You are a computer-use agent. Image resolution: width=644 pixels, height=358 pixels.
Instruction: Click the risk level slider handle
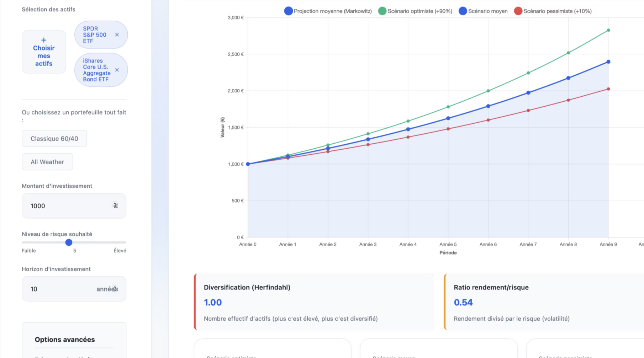point(69,242)
